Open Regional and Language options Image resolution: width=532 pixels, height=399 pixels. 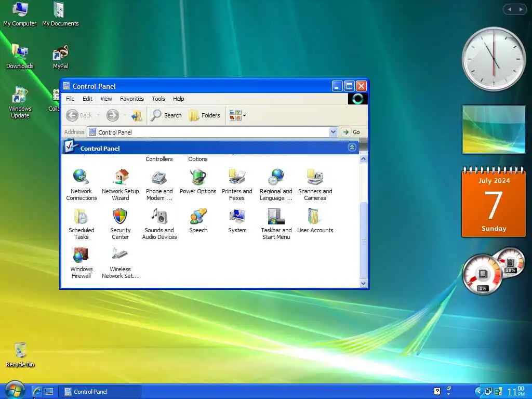276,185
